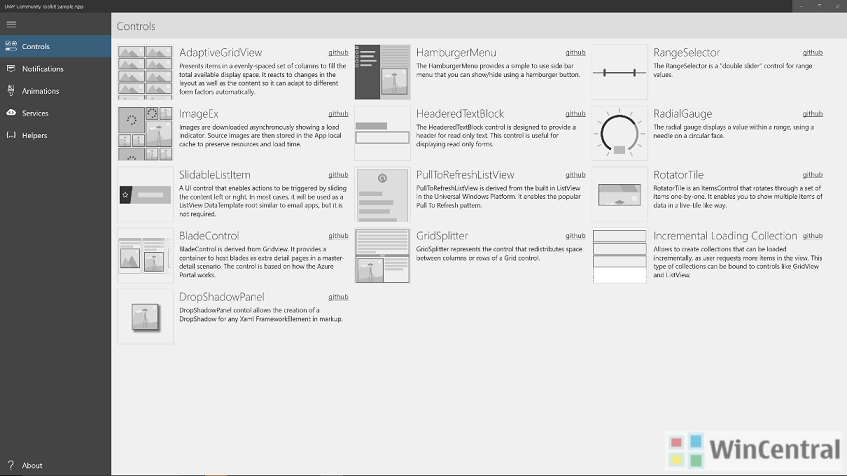Click the HeaderedTextBlock title

pyautogui.click(x=460, y=113)
